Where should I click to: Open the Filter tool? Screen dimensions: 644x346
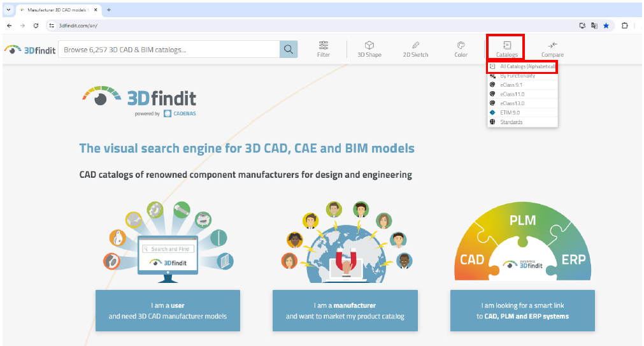tap(323, 49)
